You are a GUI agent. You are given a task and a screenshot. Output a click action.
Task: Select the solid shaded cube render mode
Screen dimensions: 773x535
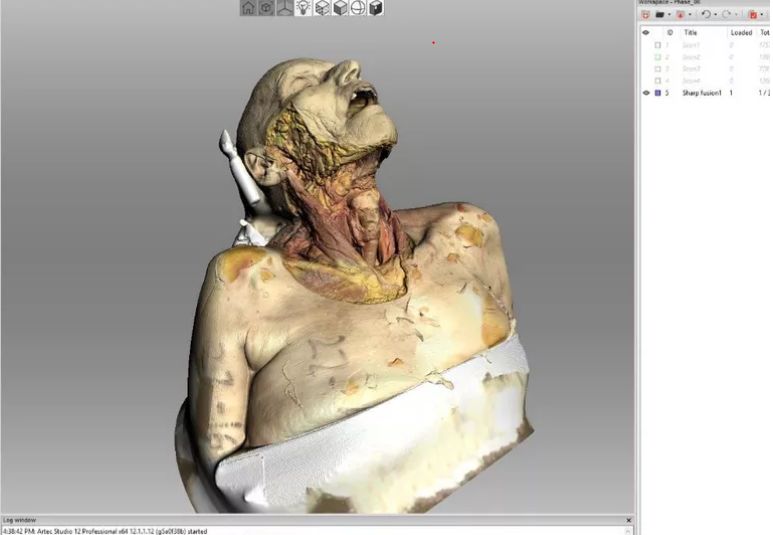[x=340, y=8]
